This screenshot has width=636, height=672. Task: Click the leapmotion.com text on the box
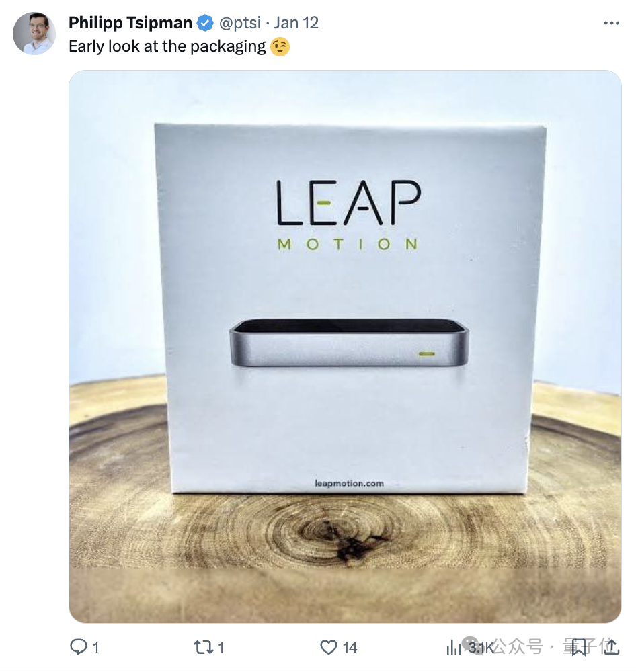tap(348, 482)
